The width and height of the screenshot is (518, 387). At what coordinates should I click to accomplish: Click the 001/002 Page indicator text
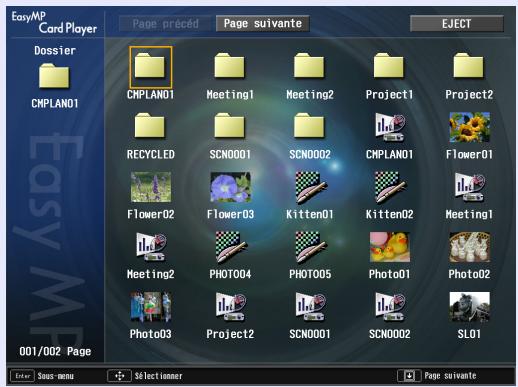55,351
